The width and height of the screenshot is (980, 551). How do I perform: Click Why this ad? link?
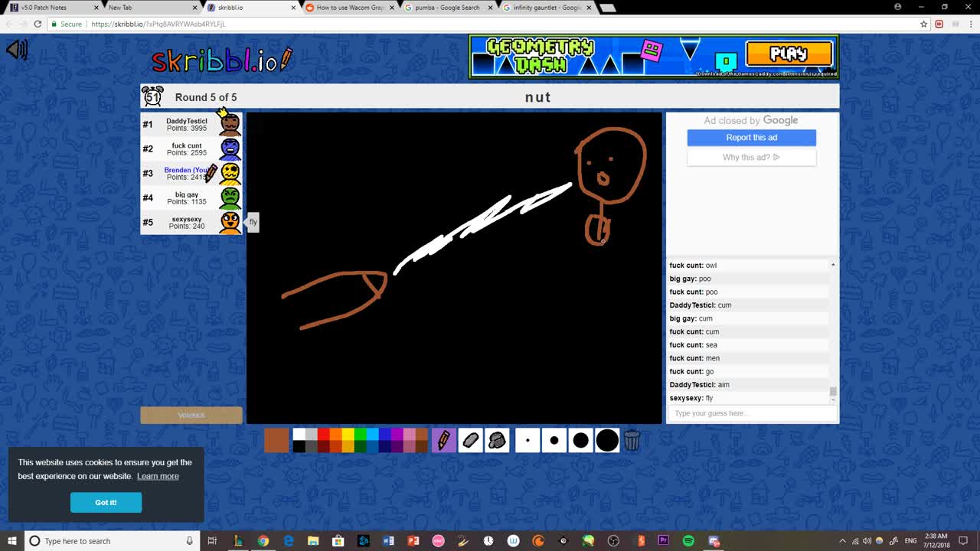[751, 157]
